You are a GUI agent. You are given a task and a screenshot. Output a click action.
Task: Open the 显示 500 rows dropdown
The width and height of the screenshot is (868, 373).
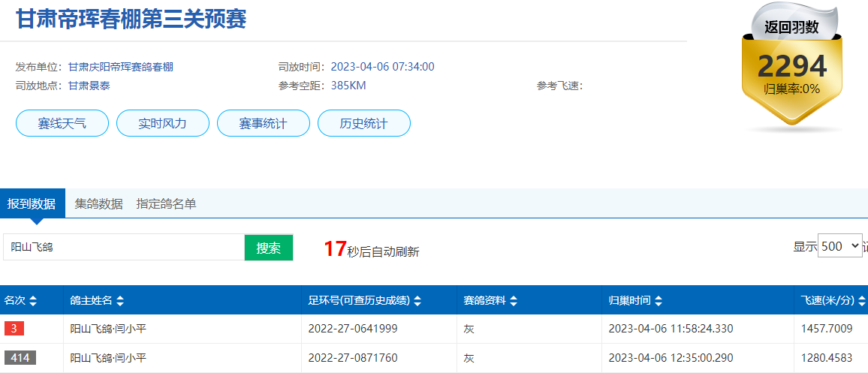(839, 246)
